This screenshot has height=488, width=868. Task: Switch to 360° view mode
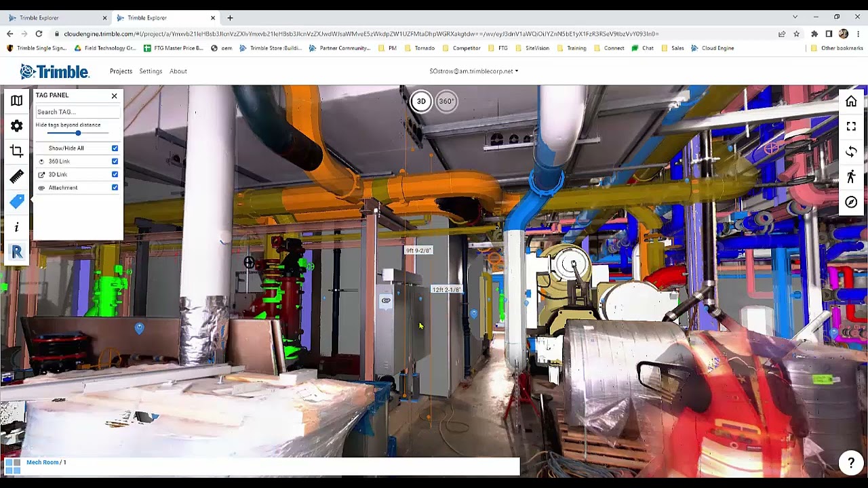(446, 102)
